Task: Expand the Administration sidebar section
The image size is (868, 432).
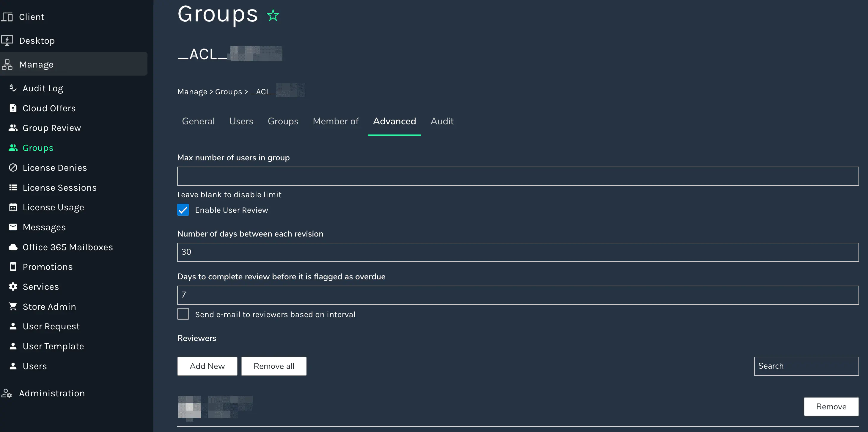Action: [51, 393]
